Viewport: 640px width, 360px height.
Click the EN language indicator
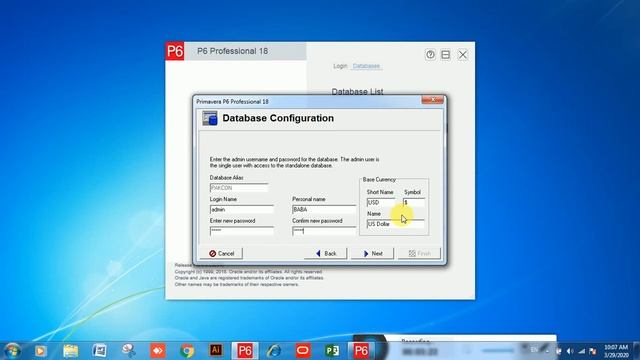534,350
